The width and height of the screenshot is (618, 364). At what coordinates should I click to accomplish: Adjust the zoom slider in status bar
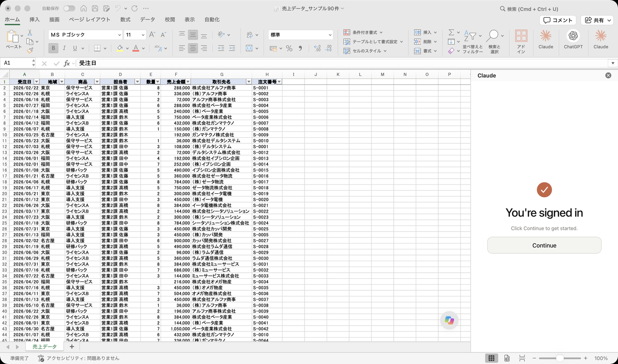tap(560, 358)
